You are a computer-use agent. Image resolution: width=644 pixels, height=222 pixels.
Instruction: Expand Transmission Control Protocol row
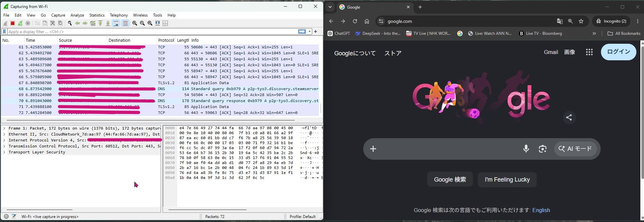tap(4, 146)
